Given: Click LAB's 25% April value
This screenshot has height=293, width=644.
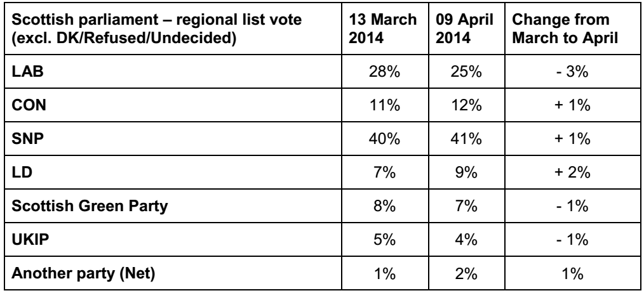Looking at the screenshot, I should point(466,72).
